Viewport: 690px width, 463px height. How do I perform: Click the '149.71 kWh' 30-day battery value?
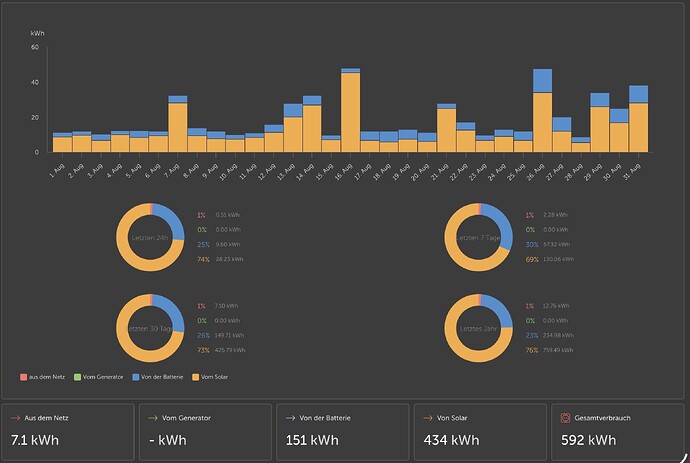pos(229,335)
